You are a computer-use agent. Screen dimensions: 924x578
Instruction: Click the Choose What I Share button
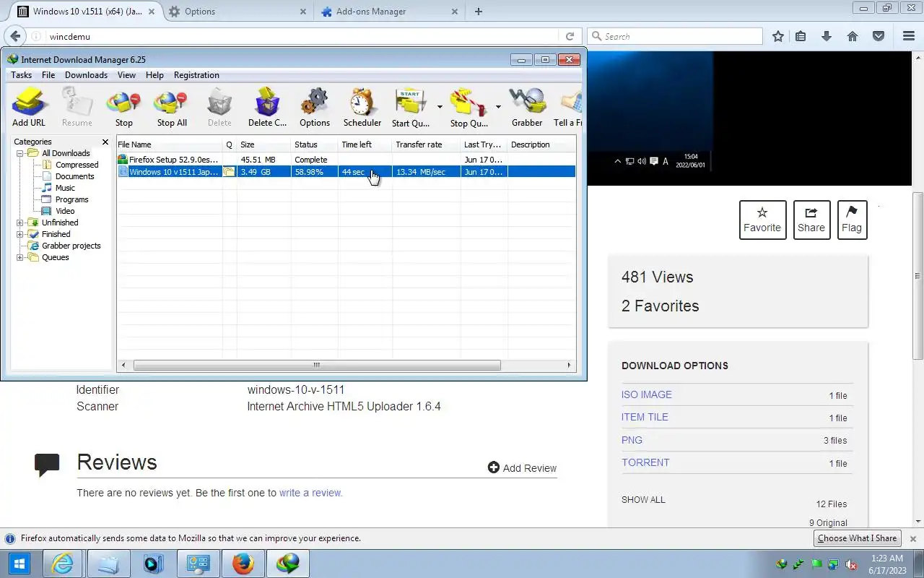coord(857,538)
